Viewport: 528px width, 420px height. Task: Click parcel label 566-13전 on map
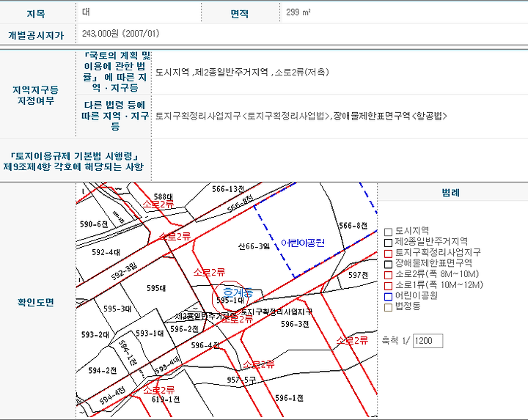point(228,189)
